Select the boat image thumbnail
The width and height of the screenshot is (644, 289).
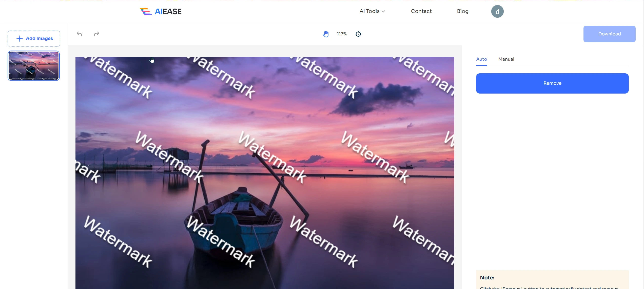34,65
